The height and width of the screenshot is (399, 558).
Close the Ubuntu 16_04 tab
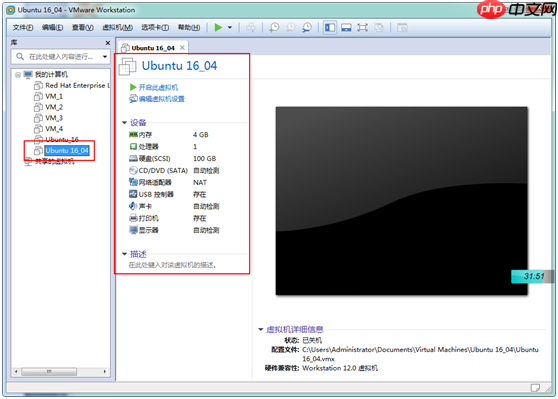pos(182,47)
